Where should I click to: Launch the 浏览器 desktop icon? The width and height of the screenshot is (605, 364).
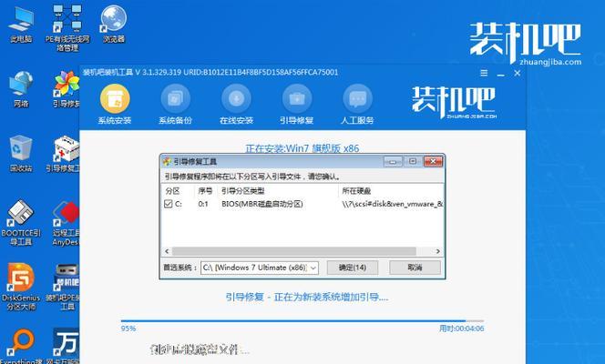click(113, 23)
